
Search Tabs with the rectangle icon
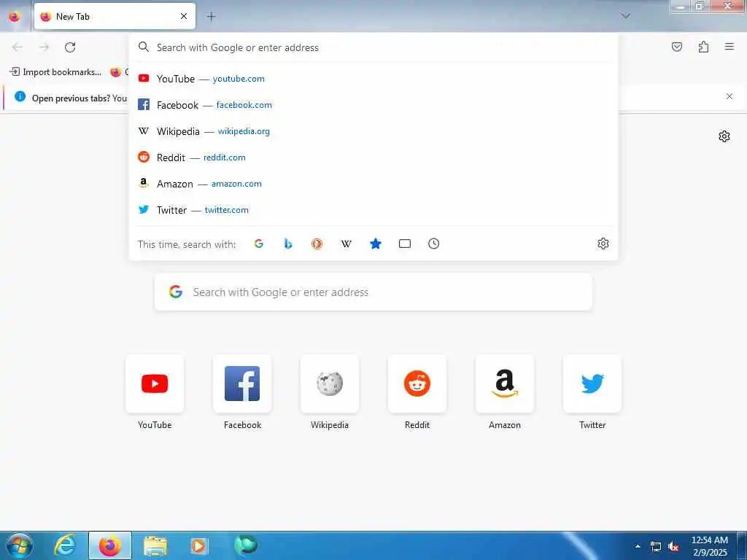[404, 244]
